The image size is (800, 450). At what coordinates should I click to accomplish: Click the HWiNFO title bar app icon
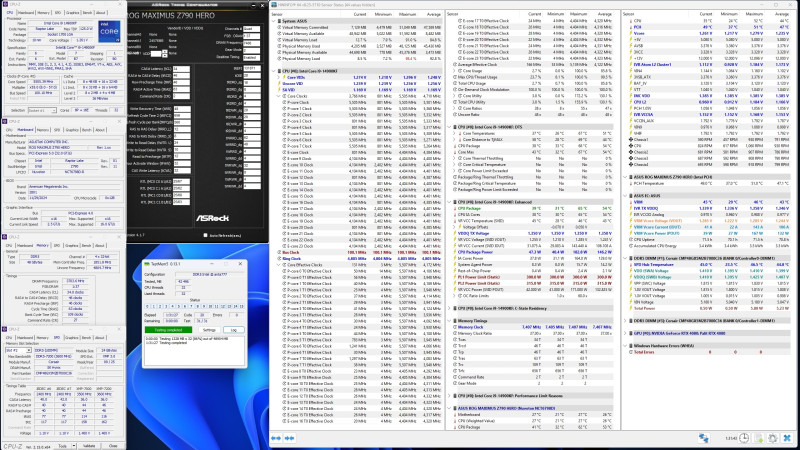(274, 5)
